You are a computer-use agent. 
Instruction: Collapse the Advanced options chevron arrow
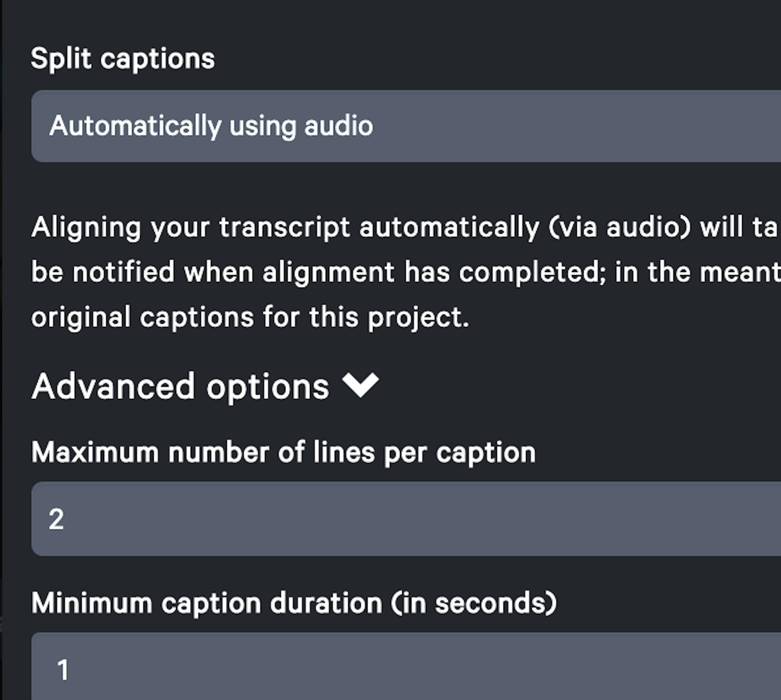coord(360,385)
